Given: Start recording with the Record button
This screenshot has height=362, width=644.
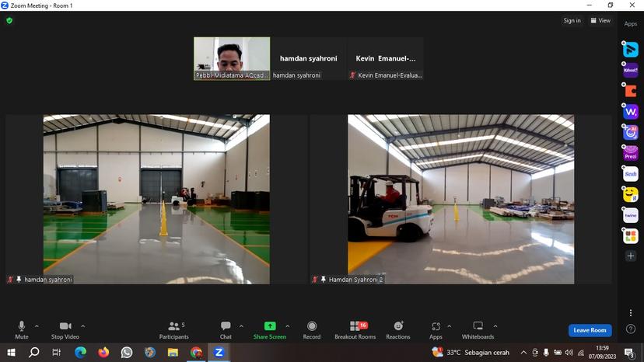Looking at the screenshot, I should 312,330.
